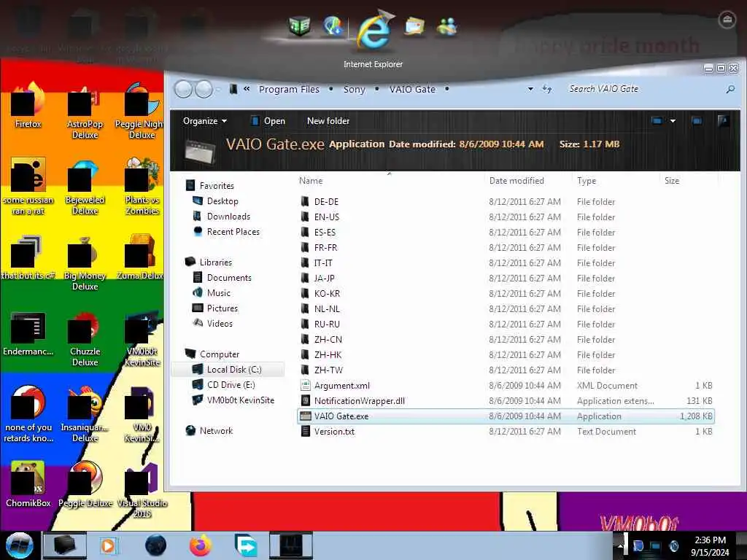Click the Explorer Forward navigation button
This screenshot has height=560, width=747.
pyautogui.click(x=204, y=89)
